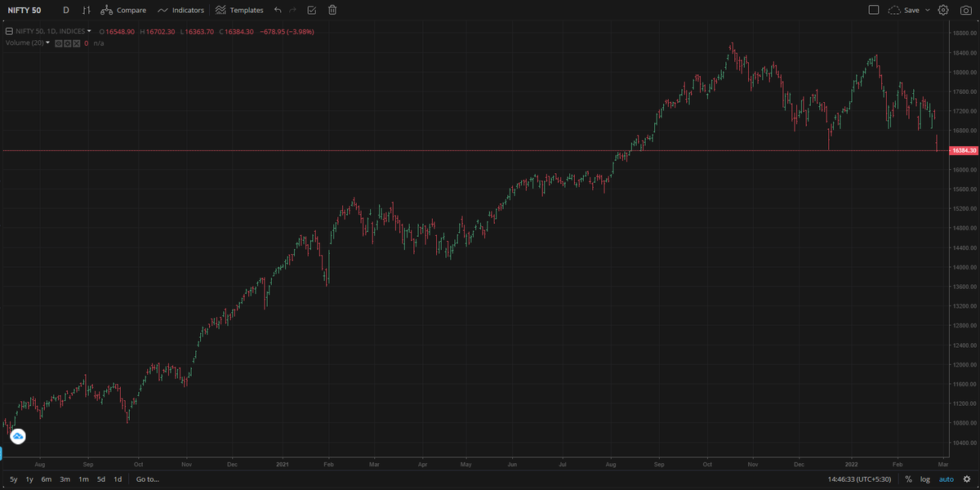Screen dimensions: 980x490
Task: Hide the Volume indicator with eye icon
Action: pos(59,42)
